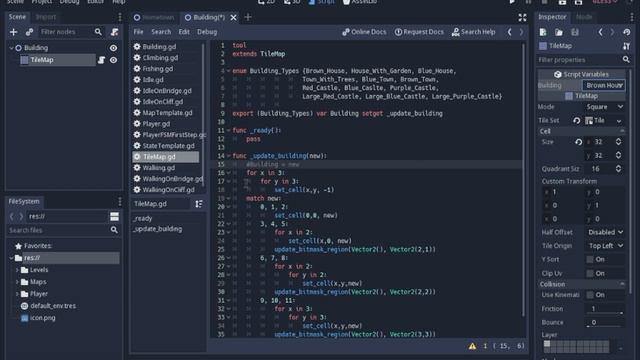Click the warning icon in script status bar

click(x=472, y=346)
